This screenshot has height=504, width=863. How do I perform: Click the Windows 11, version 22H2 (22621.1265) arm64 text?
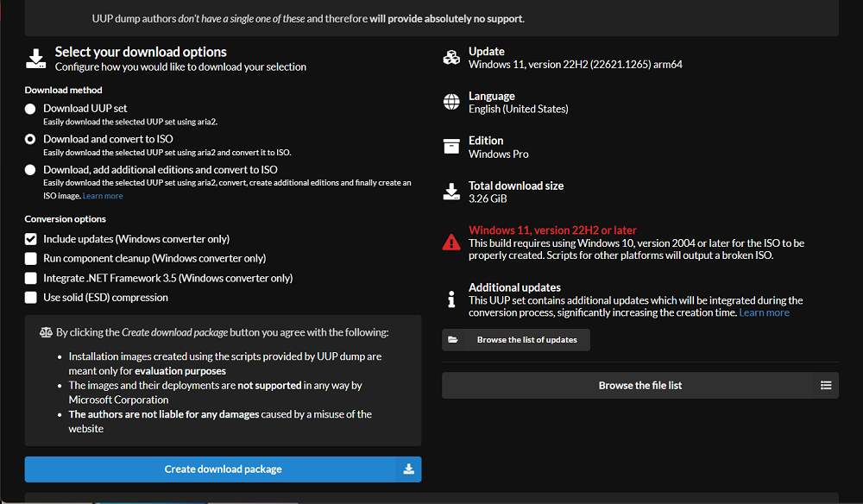click(575, 65)
